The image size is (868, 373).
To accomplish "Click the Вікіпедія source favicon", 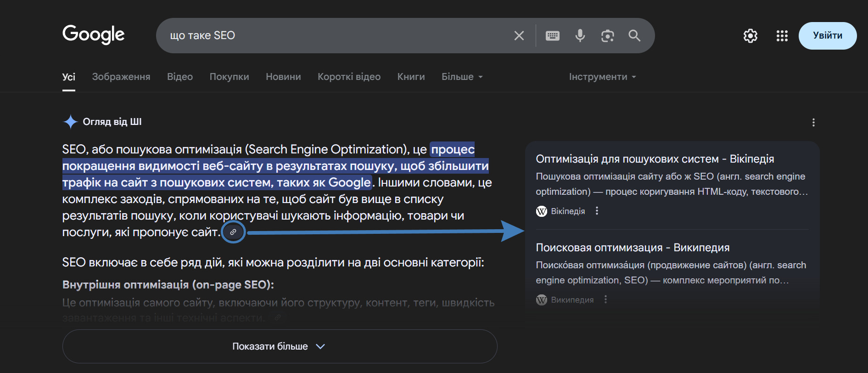I will pos(542,211).
